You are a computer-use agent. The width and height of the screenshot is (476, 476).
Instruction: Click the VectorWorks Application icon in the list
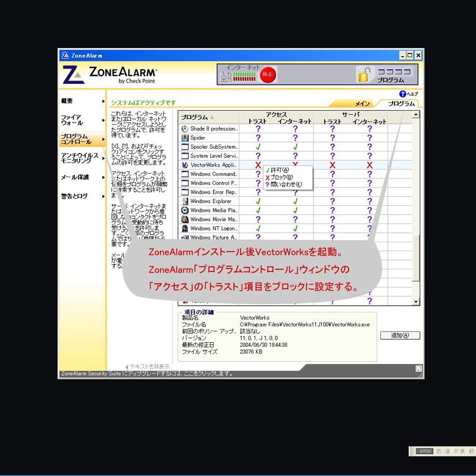184,165
